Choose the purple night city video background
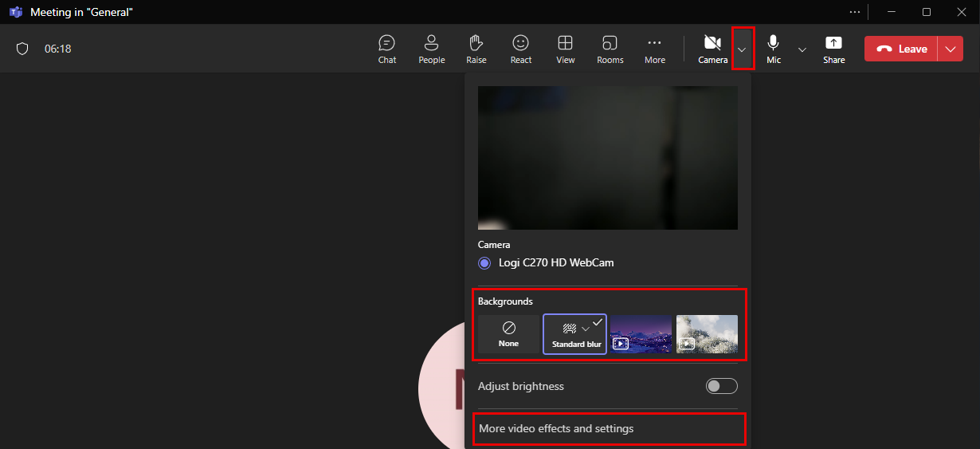 point(641,334)
